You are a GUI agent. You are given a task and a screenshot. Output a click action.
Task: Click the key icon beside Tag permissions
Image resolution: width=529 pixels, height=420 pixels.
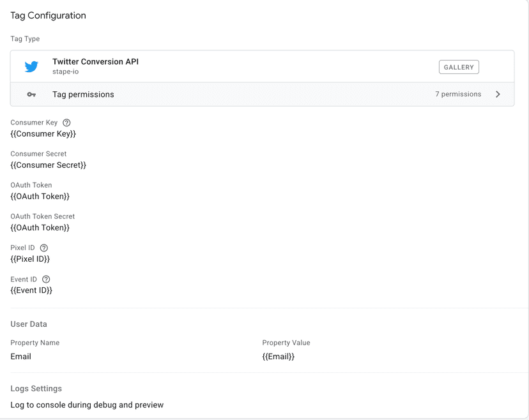(31, 94)
